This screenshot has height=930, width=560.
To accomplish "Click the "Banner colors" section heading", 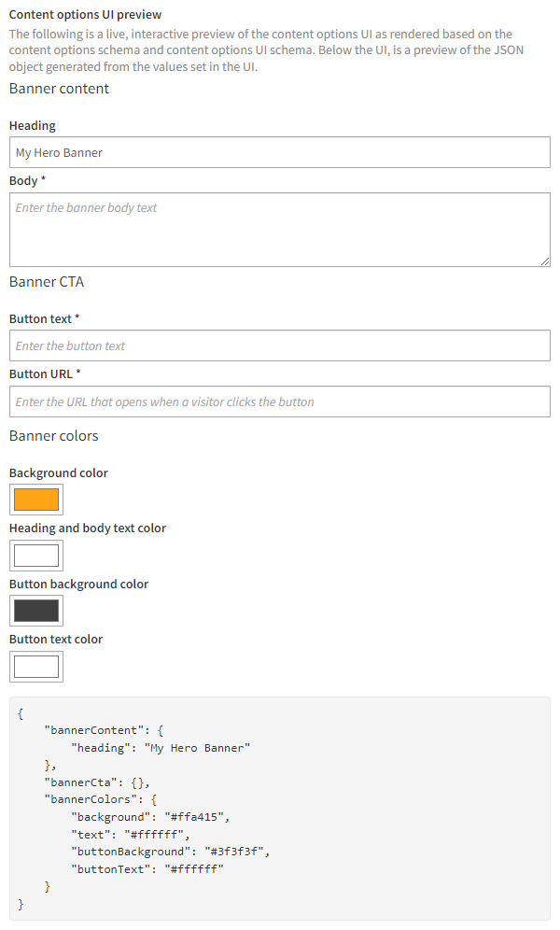I will pos(52,435).
